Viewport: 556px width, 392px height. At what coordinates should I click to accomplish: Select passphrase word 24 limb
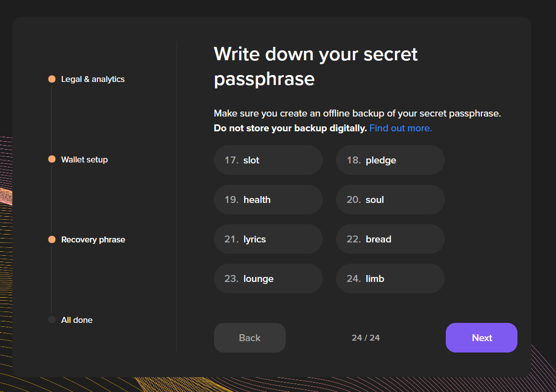pos(390,278)
